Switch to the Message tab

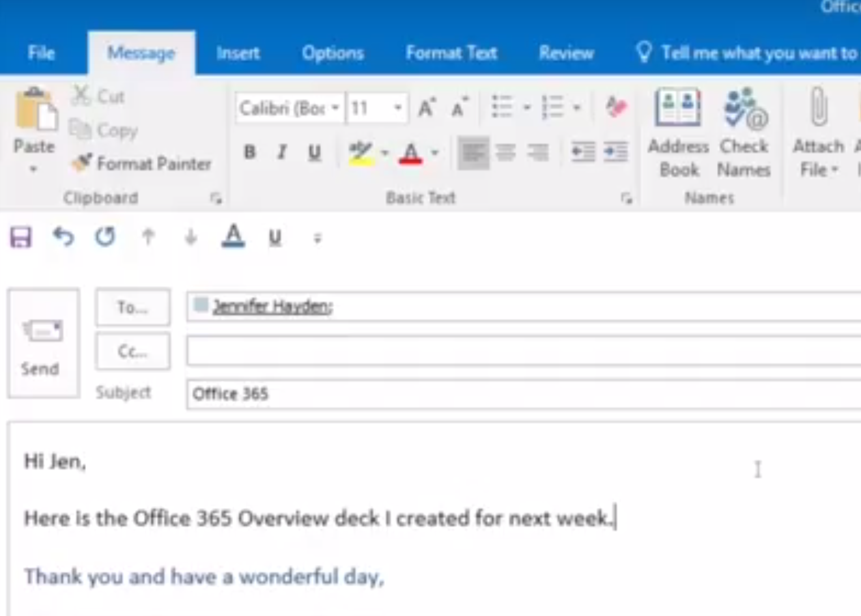click(141, 53)
